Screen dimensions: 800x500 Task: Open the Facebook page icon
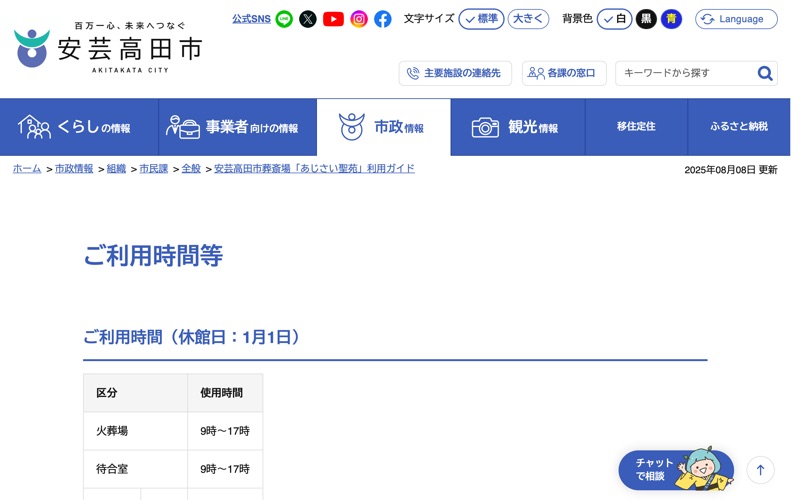pyautogui.click(x=383, y=19)
